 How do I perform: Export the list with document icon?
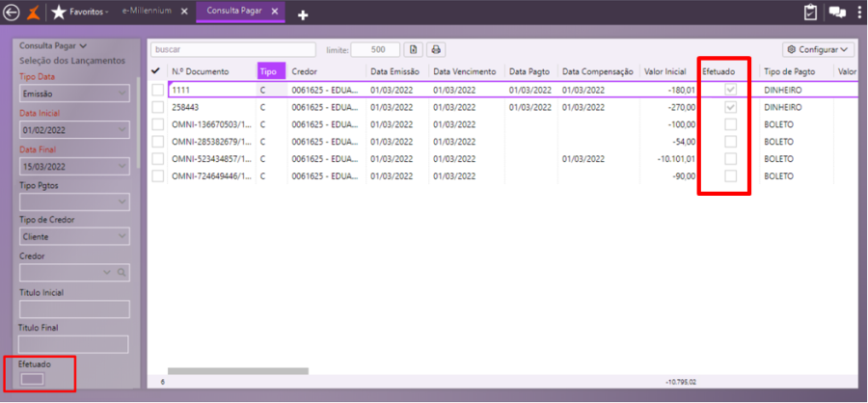pyautogui.click(x=413, y=50)
